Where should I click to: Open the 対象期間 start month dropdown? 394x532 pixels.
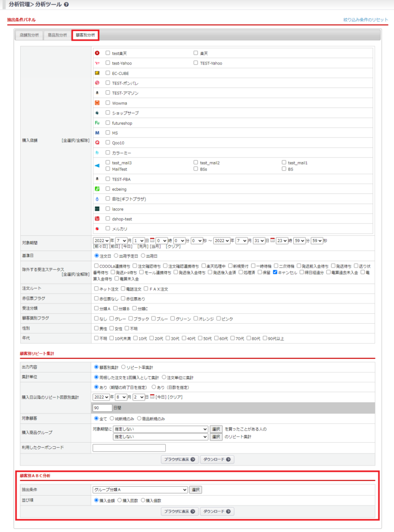(x=121, y=241)
